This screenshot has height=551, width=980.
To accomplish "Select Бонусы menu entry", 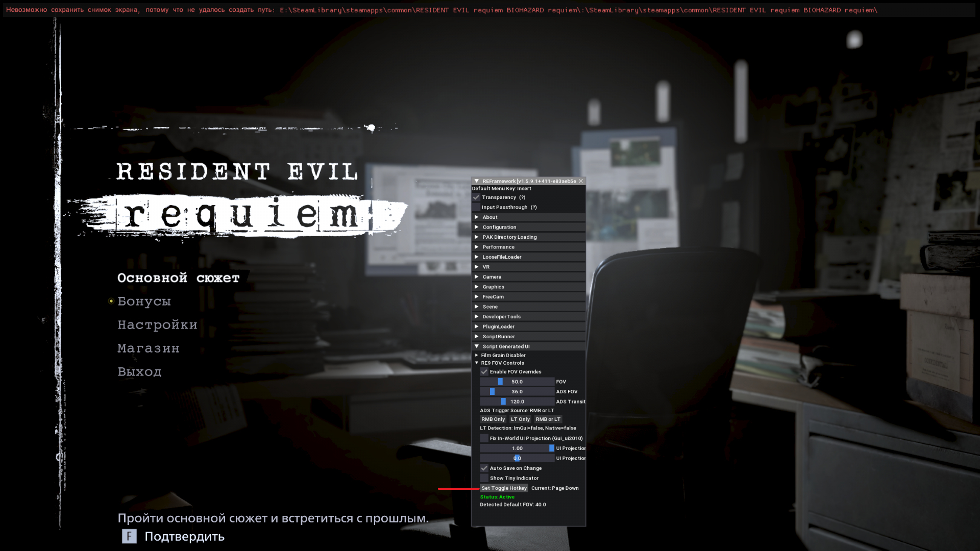I will pos(144,302).
